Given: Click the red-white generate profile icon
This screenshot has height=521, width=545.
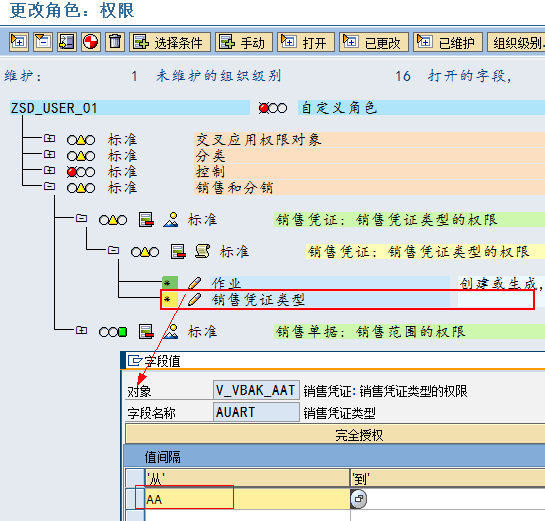Looking at the screenshot, I should pos(91,42).
